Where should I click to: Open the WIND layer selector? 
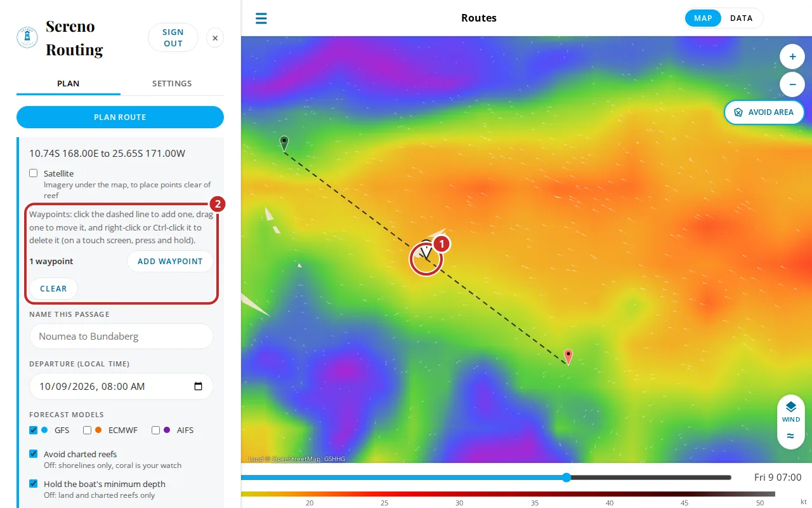791,411
